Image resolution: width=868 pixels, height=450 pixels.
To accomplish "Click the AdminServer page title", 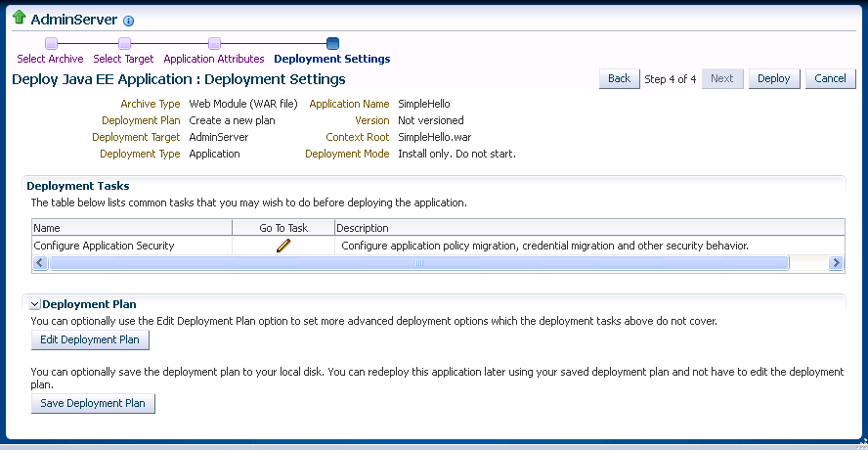I will tap(74, 20).
